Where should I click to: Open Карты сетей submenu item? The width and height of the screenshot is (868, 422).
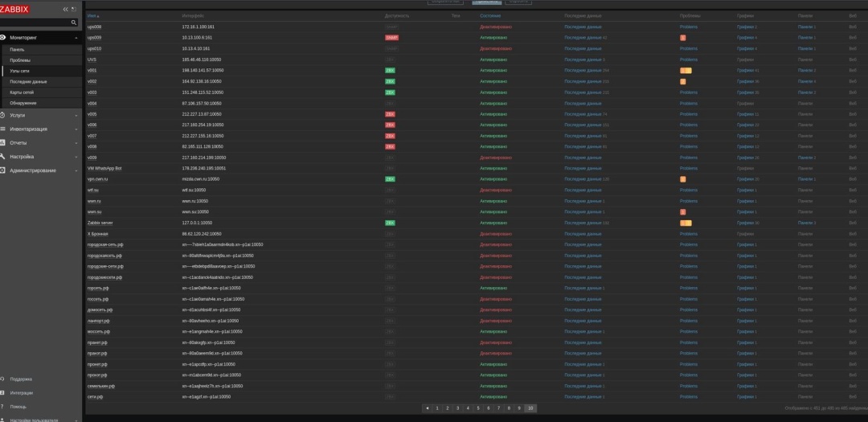pyautogui.click(x=22, y=92)
